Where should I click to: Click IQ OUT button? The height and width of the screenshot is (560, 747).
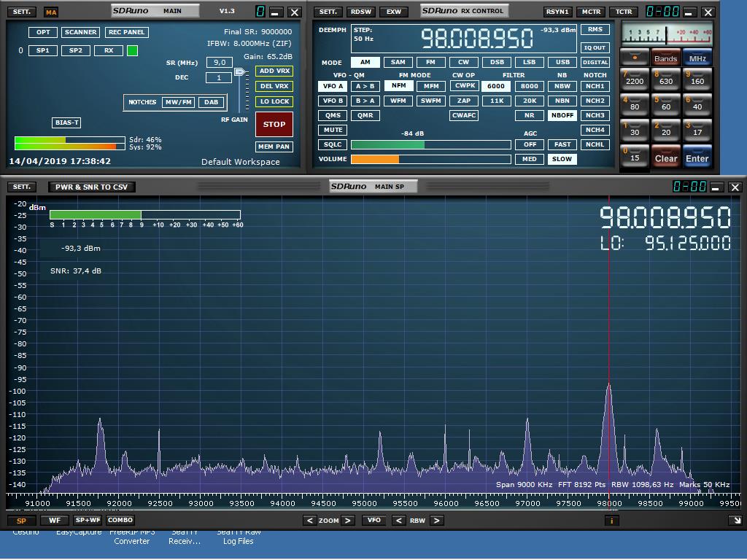click(595, 47)
